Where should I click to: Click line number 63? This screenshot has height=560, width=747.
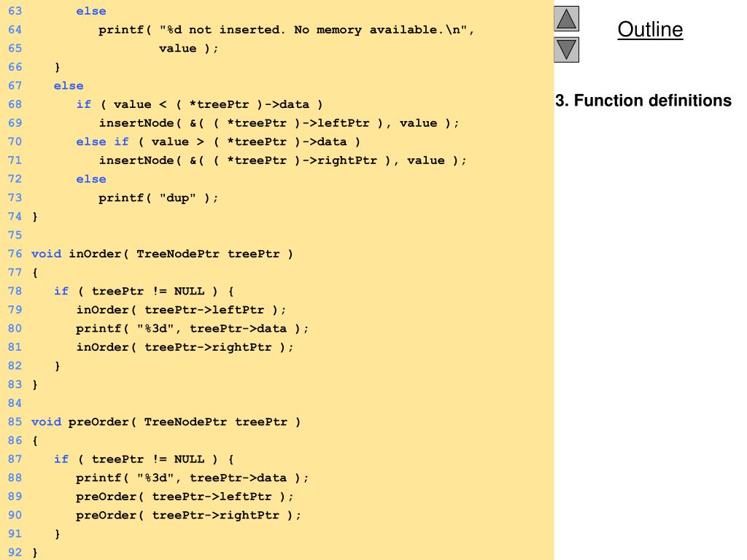pos(15,11)
